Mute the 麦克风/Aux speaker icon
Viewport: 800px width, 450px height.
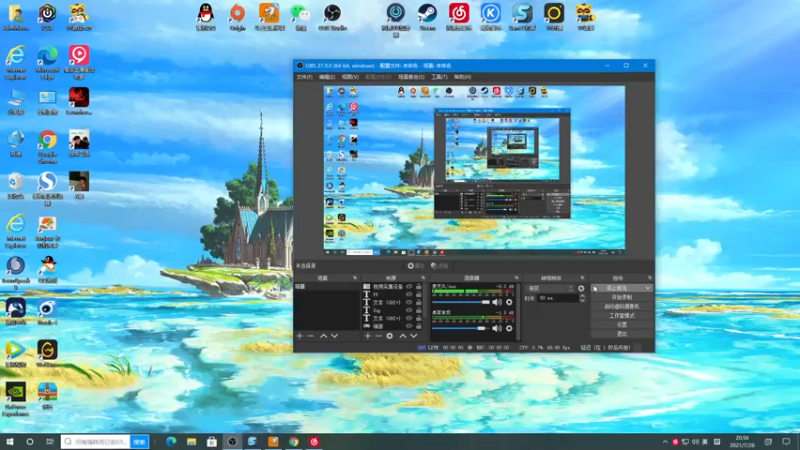click(x=497, y=302)
